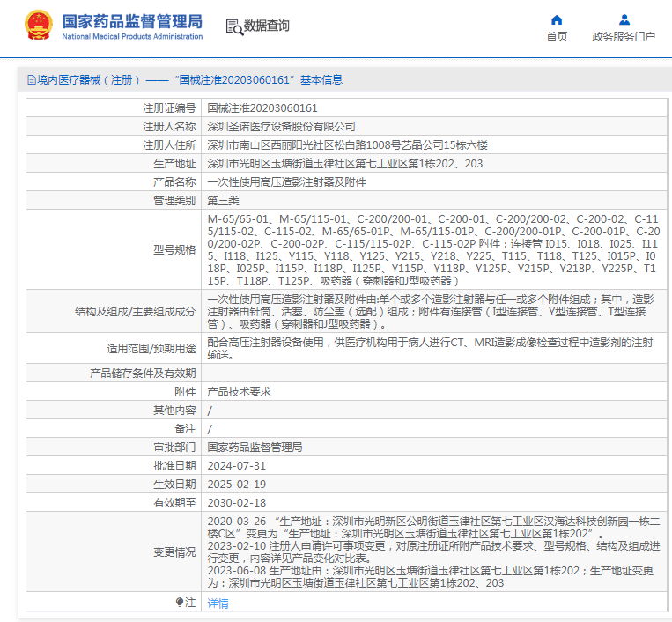Click the 其他内容 row label
The image size is (672, 622).
pos(174,411)
